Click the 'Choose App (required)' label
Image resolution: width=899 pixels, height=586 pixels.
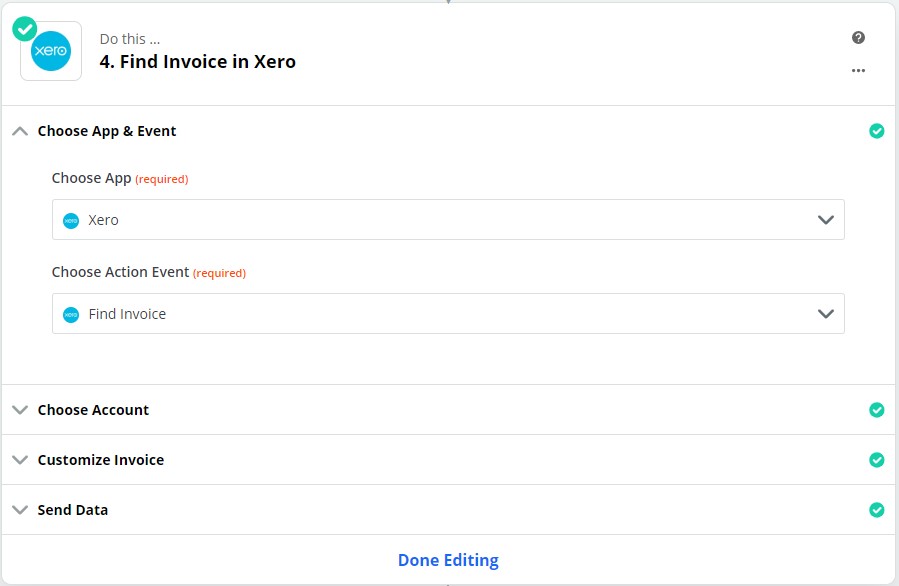120,178
